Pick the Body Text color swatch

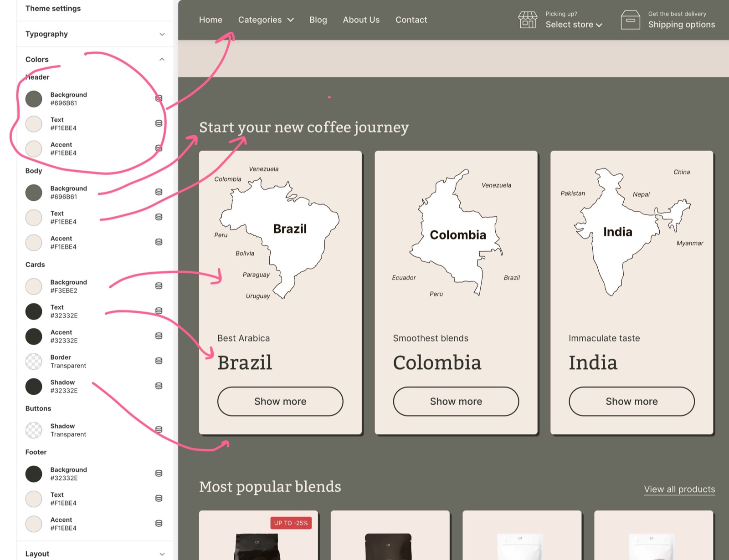(34, 218)
